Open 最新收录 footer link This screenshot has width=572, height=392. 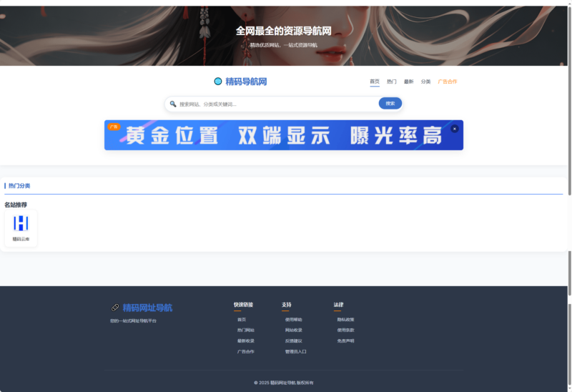[x=246, y=341]
